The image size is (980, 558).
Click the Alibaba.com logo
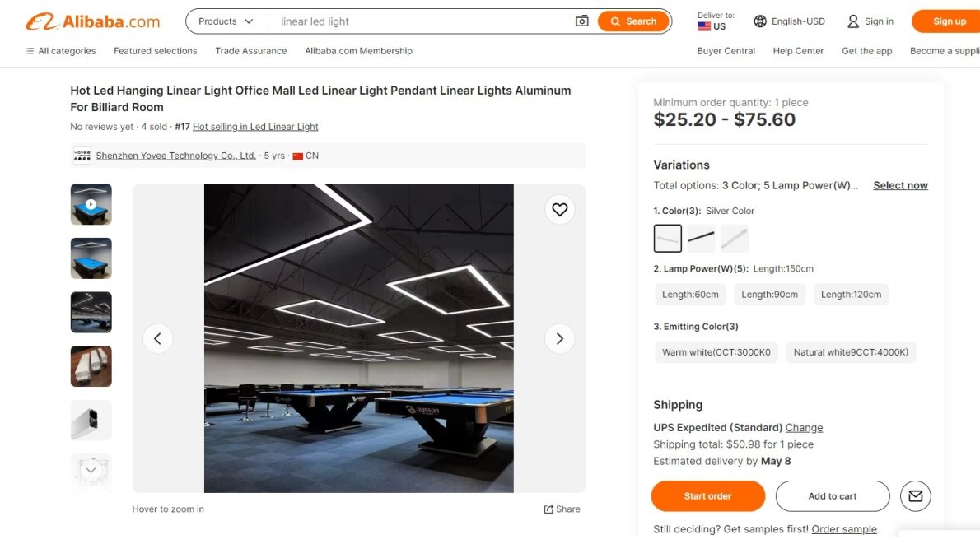[92, 20]
